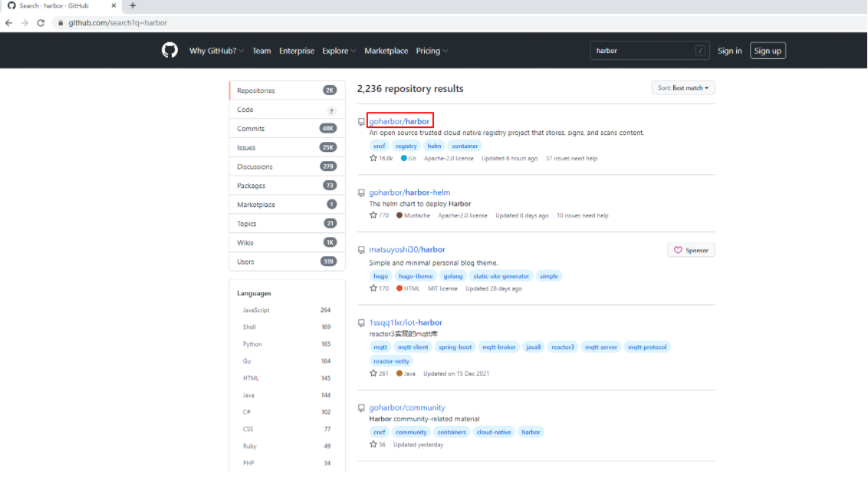Click the star icon for goharbor/harbor
The height and width of the screenshot is (494, 868).
373,158
